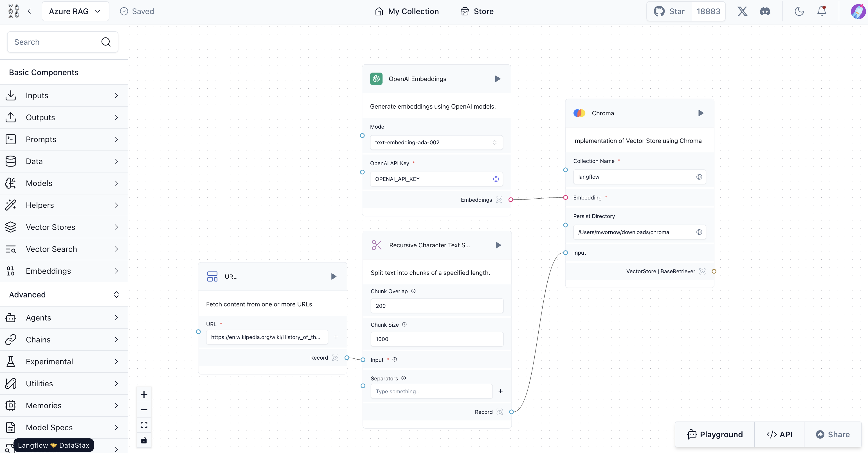868x453 pixels.
Task: Click the OpenAI Embeddings node icon
Action: pyautogui.click(x=376, y=79)
